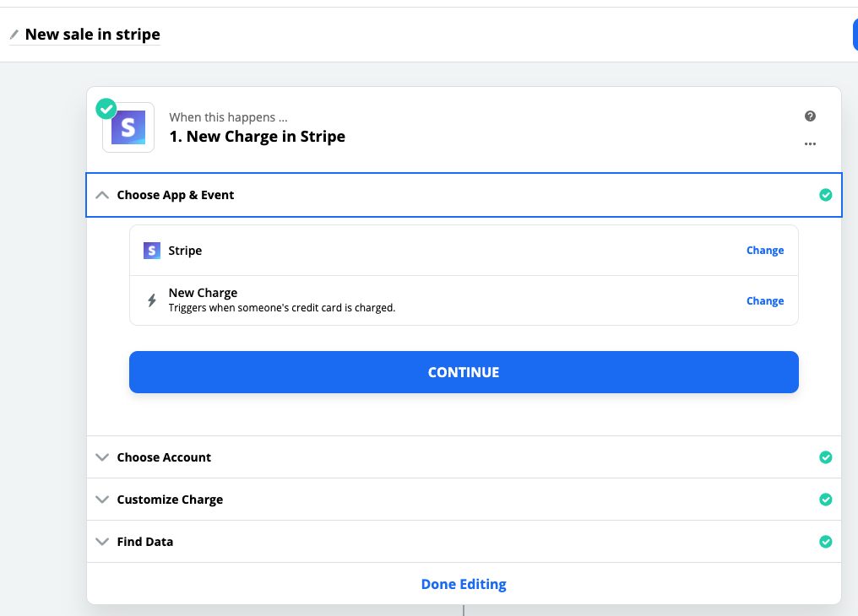The image size is (858, 616).
Task: Click the green checkmark badge on Stripe logo
Action: pyautogui.click(x=106, y=109)
